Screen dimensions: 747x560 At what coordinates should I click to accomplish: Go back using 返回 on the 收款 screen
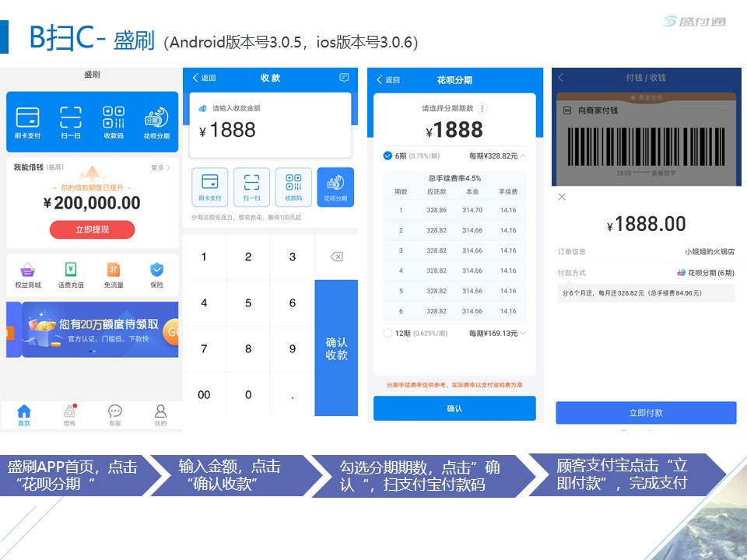pyautogui.click(x=205, y=78)
